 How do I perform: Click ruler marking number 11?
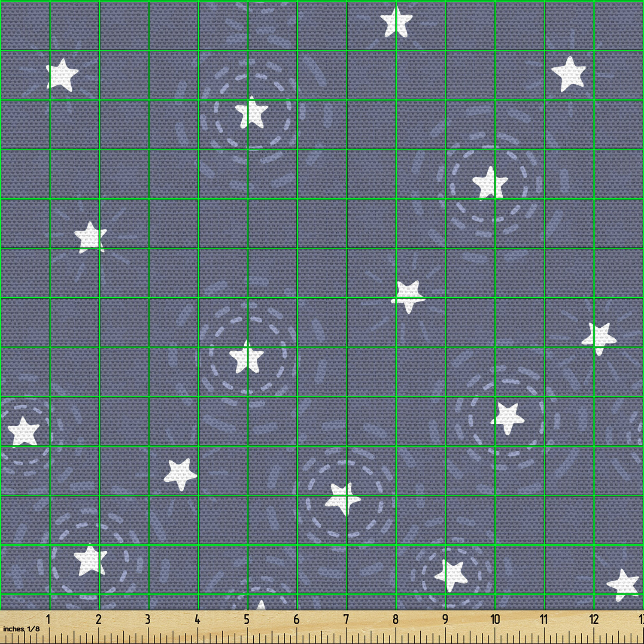point(544,619)
